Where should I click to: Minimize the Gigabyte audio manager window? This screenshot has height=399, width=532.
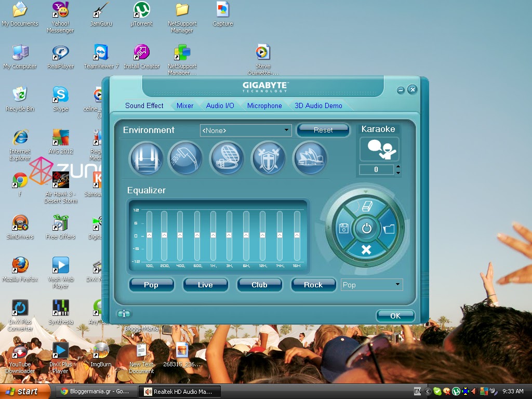click(401, 90)
